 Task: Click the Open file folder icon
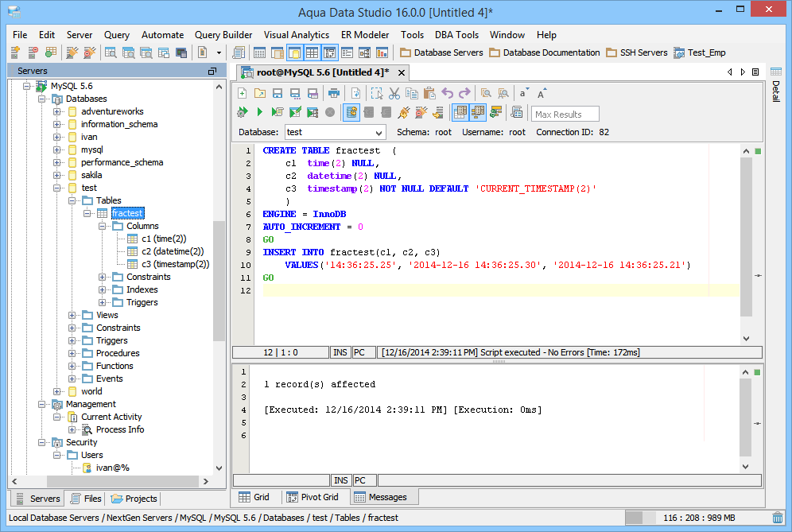260,93
